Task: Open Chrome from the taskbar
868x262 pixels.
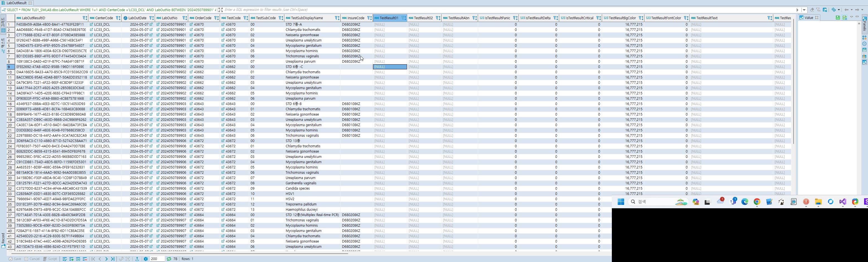Action: (x=757, y=202)
